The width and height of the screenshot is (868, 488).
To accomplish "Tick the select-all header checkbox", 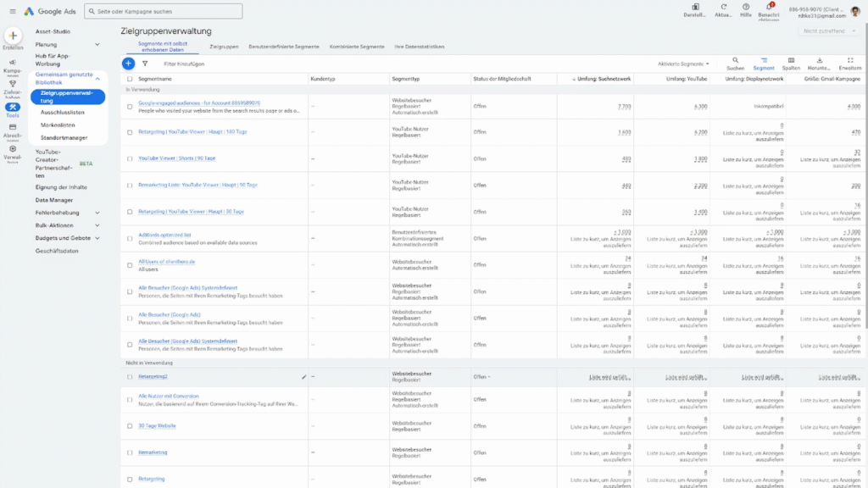I will [x=130, y=79].
